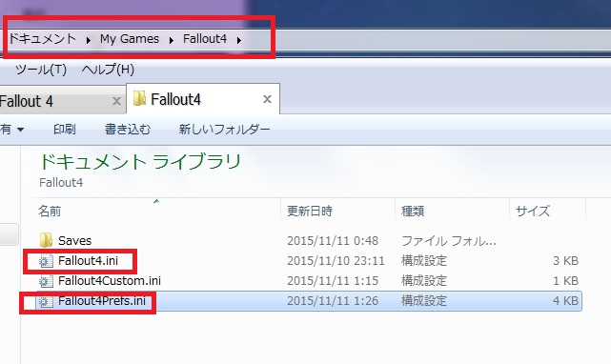Open the ヘルプ(H) menu
611x364 pixels.
tap(108, 70)
